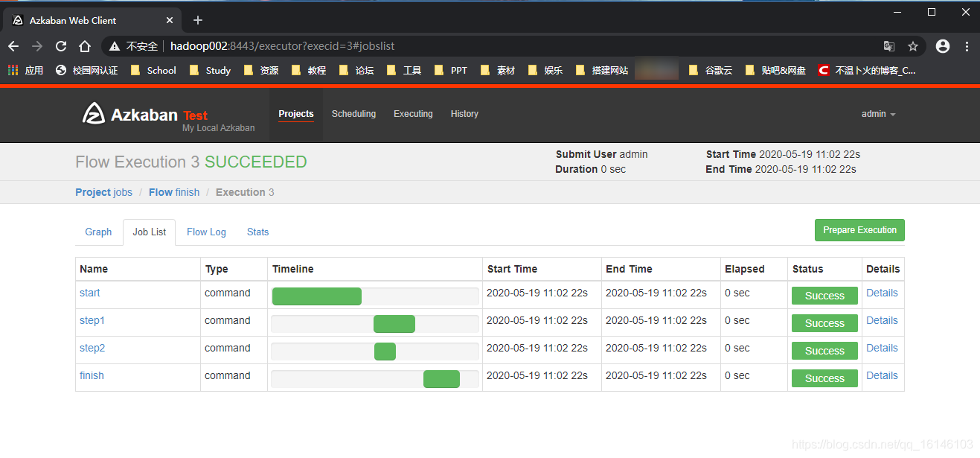Click the SUCCEEDED flow status text

[x=255, y=162]
